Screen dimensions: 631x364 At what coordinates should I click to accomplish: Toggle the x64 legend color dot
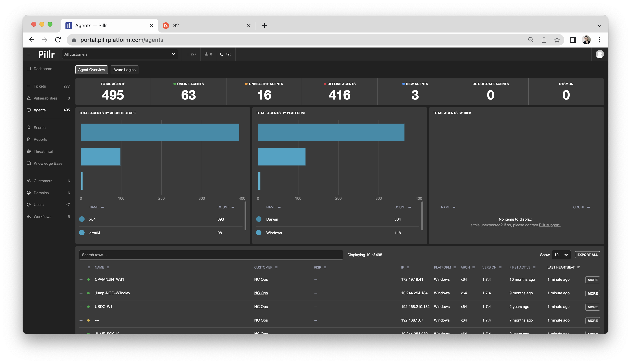point(82,219)
